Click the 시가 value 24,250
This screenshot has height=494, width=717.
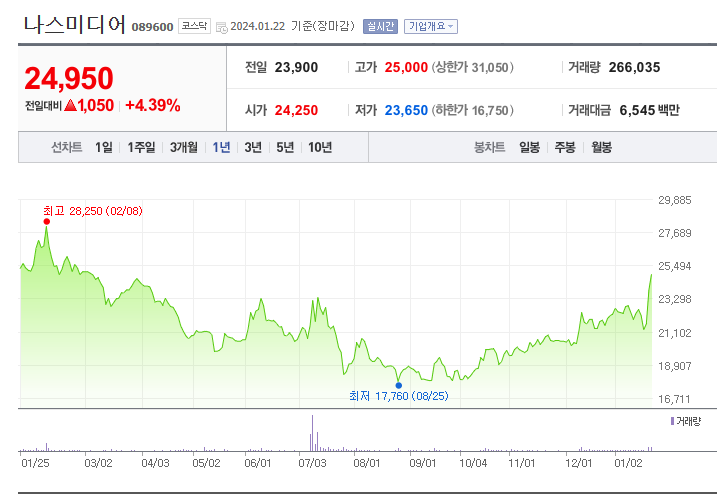point(296,110)
